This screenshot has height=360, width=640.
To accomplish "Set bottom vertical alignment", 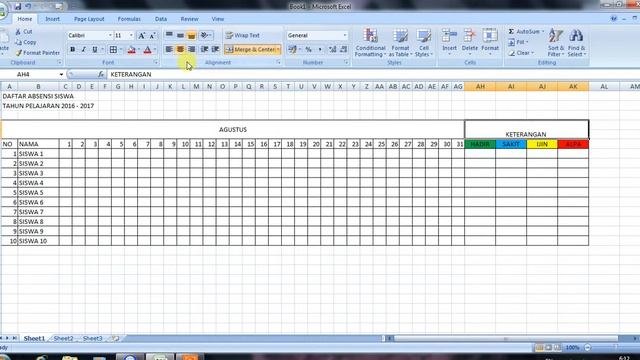I will coord(191,35).
